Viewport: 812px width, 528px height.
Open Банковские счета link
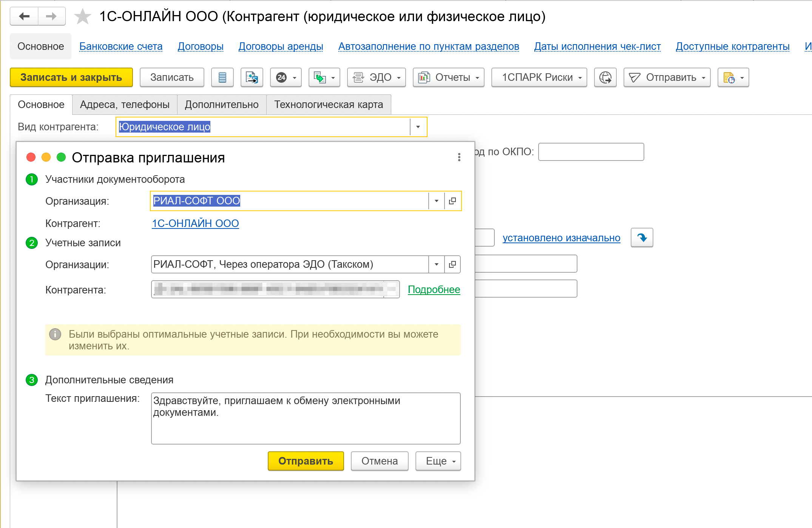pyautogui.click(x=121, y=46)
